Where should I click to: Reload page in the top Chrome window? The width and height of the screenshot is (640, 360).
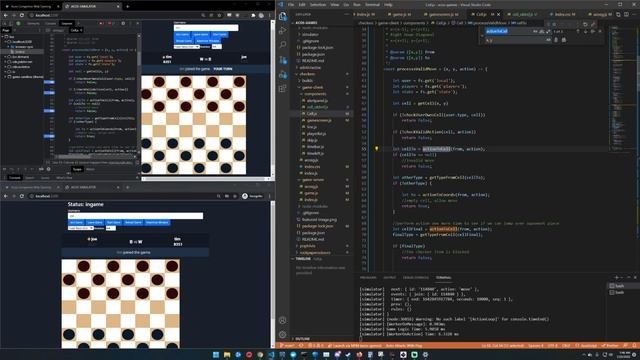click(x=22, y=15)
